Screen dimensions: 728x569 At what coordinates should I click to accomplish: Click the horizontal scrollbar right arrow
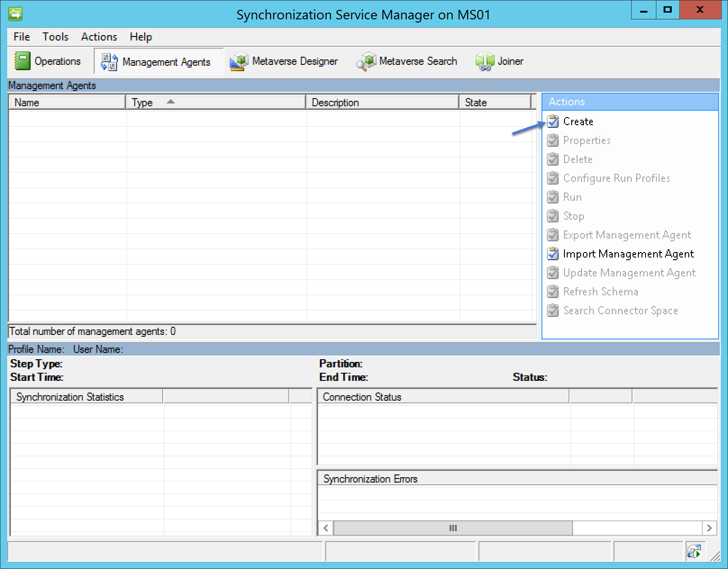point(710,528)
